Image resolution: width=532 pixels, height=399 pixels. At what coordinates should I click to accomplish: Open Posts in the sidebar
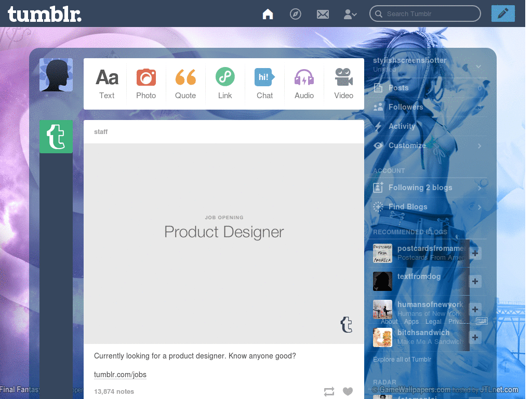428,88
